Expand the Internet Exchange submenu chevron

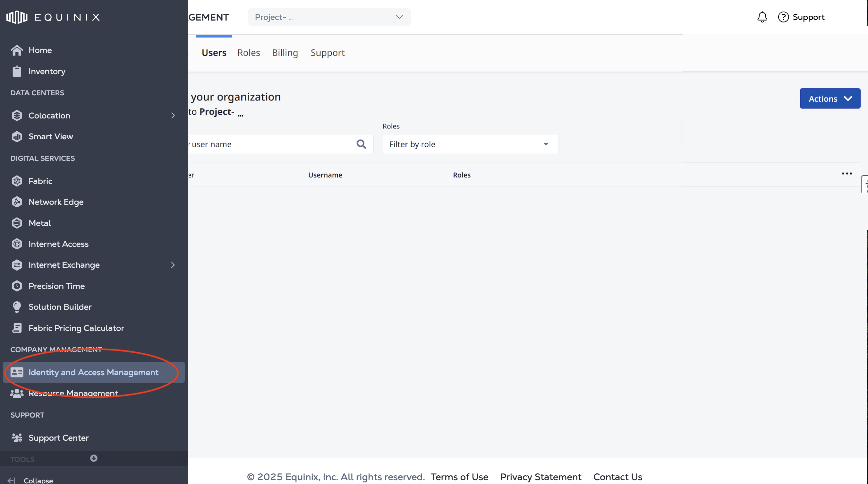coord(173,265)
